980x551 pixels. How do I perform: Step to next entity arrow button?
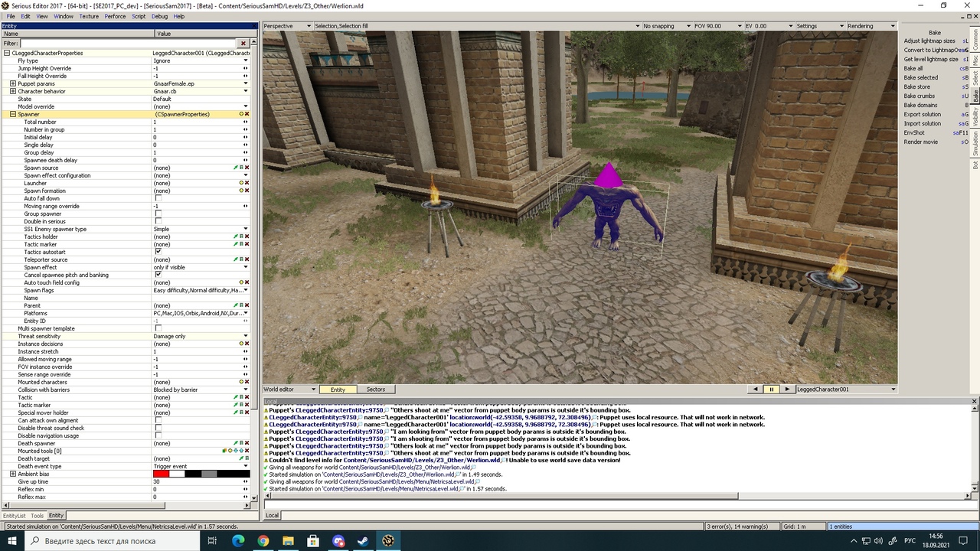click(786, 390)
